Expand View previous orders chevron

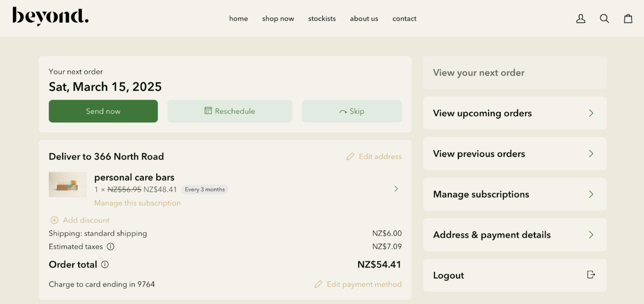(x=591, y=154)
